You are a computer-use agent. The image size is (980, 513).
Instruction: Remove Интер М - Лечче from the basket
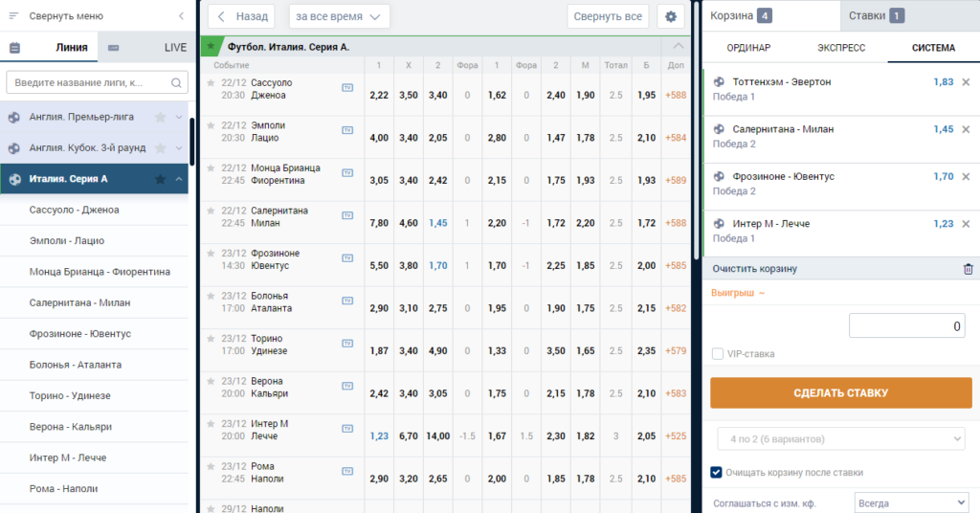click(x=966, y=224)
